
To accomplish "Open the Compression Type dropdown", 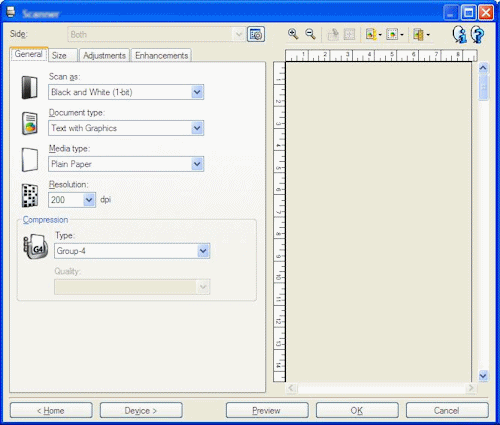I will (x=203, y=251).
